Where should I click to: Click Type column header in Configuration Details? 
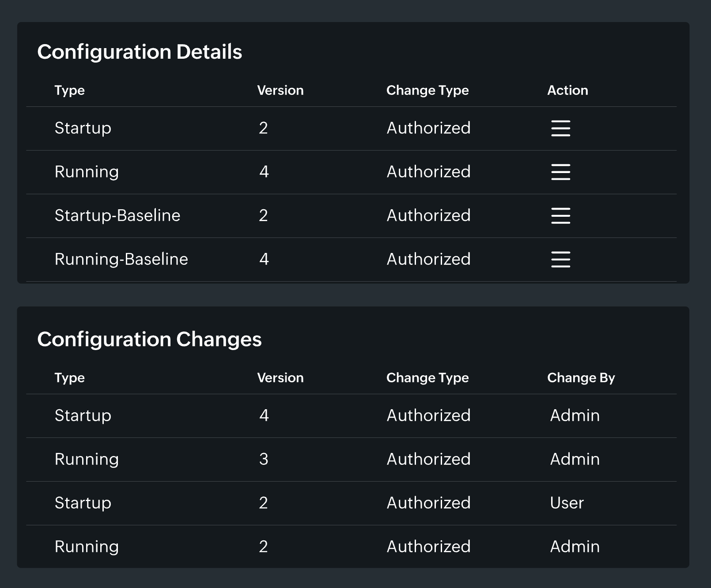tap(69, 90)
